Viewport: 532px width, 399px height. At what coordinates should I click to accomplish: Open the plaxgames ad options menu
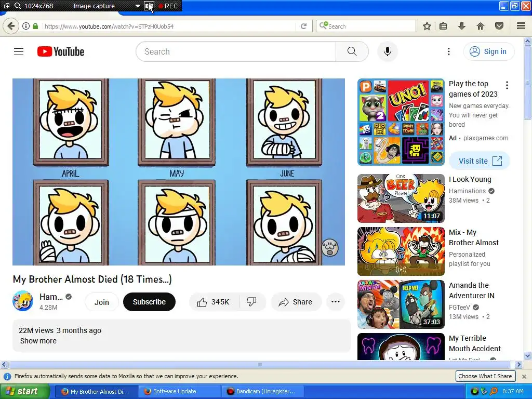(507, 85)
